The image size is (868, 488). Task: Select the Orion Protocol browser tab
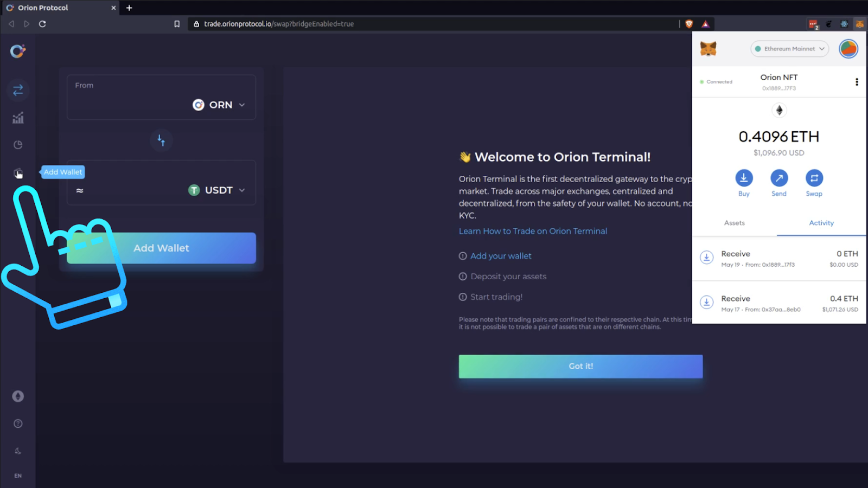pyautogui.click(x=60, y=8)
